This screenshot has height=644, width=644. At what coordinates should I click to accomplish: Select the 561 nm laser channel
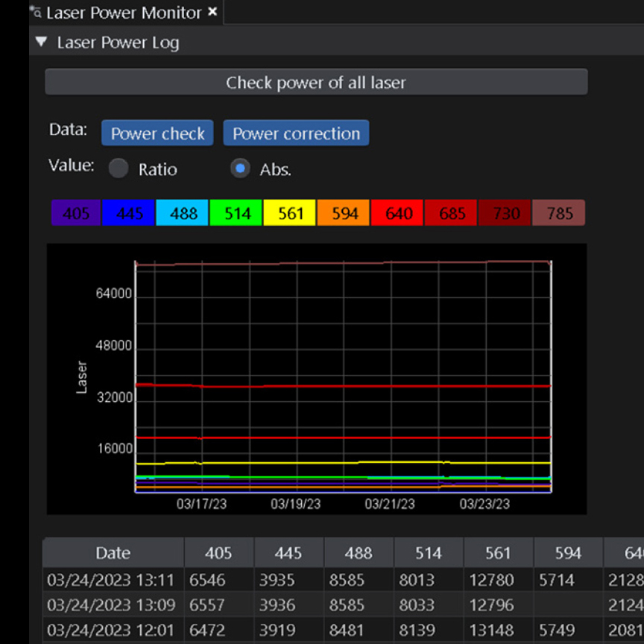[x=289, y=212]
